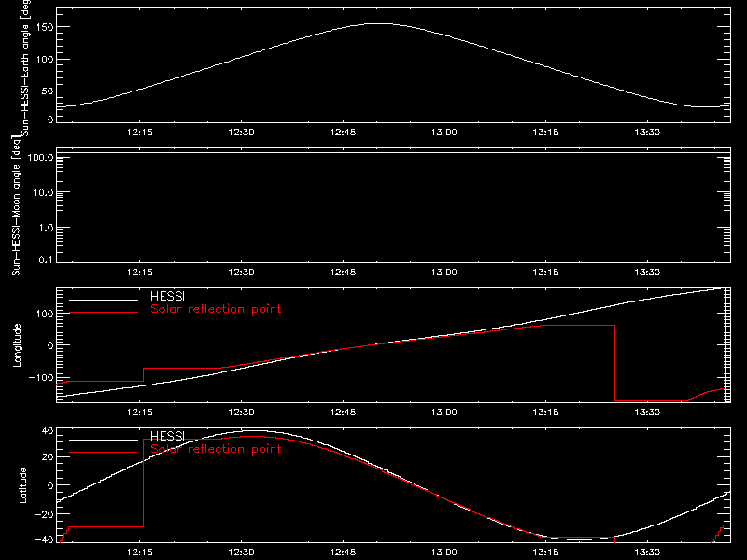
Task: Click the 13:15 tick label under Longitude plot
Action: click(545, 413)
